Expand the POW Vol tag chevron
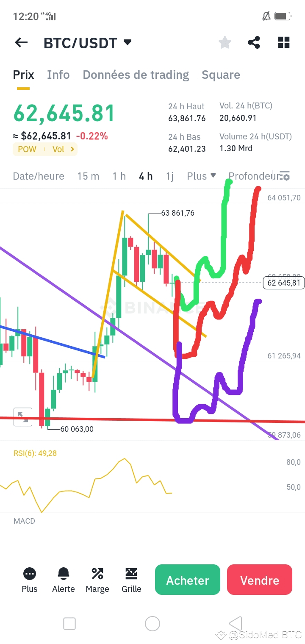Screen dimensions: 305x644 [x=72, y=149]
